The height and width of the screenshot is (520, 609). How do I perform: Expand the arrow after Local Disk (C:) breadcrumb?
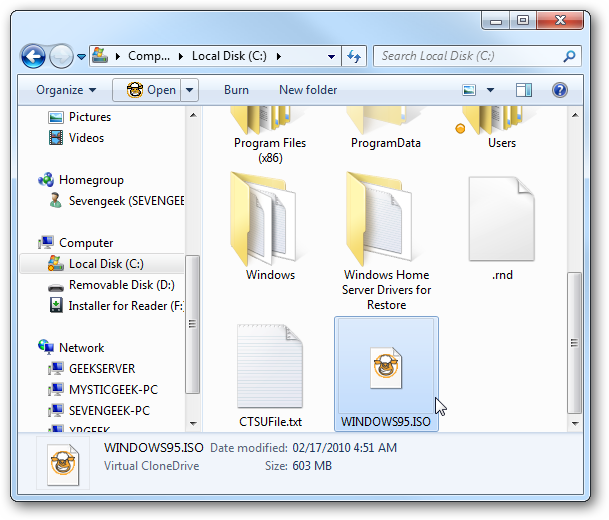pos(279,57)
